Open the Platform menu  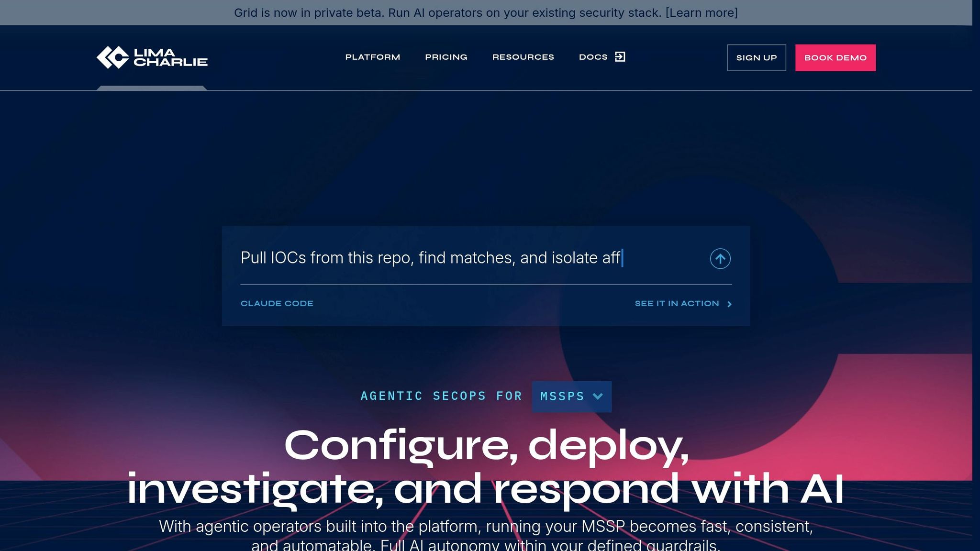click(x=373, y=57)
